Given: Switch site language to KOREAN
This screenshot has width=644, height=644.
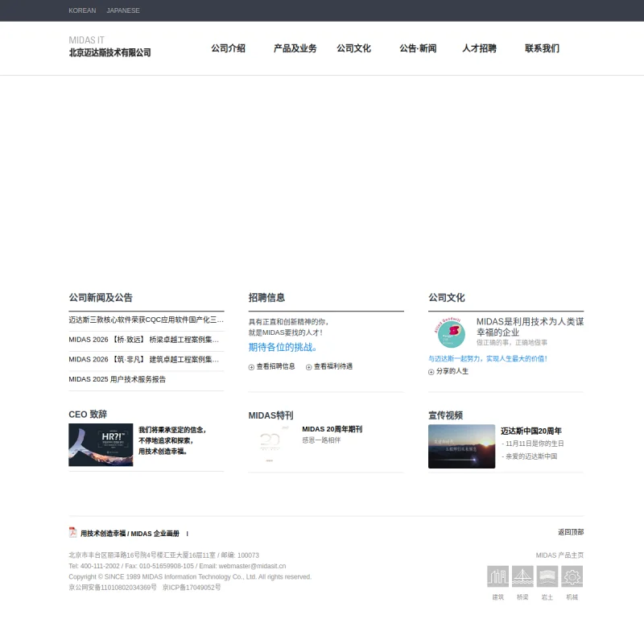Looking at the screenshot, I should click(82, 10).
